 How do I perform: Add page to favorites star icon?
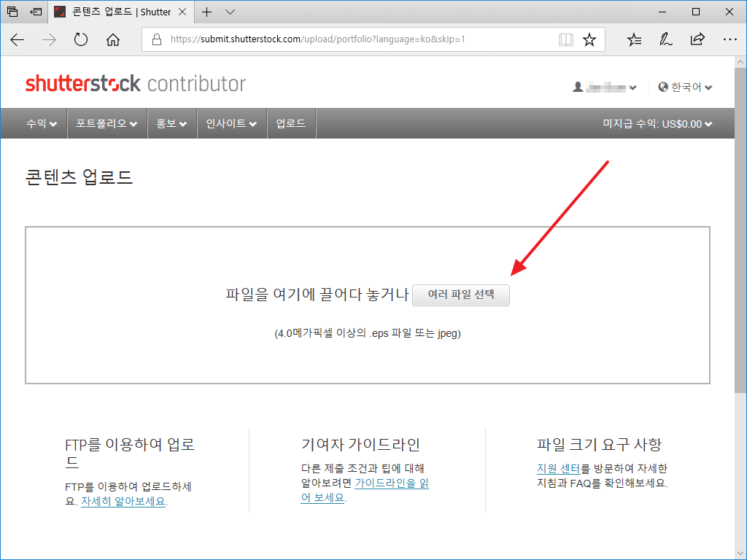589,39
